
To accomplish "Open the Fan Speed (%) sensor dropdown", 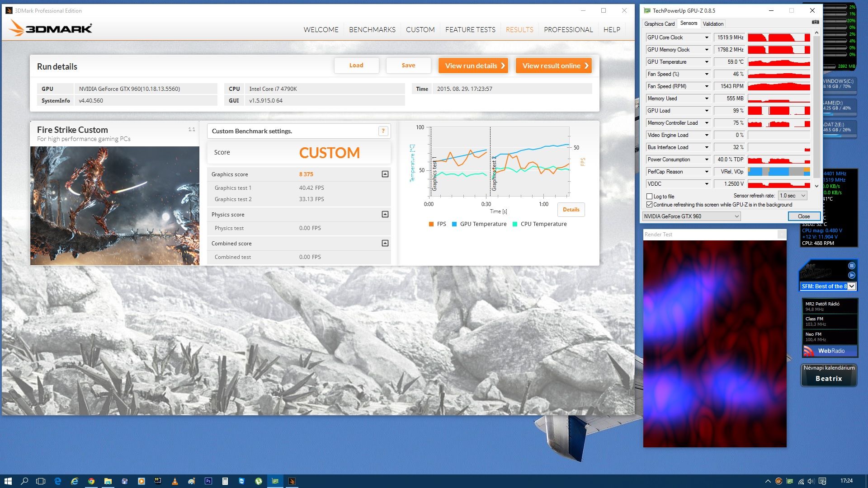I will [707, 74].
